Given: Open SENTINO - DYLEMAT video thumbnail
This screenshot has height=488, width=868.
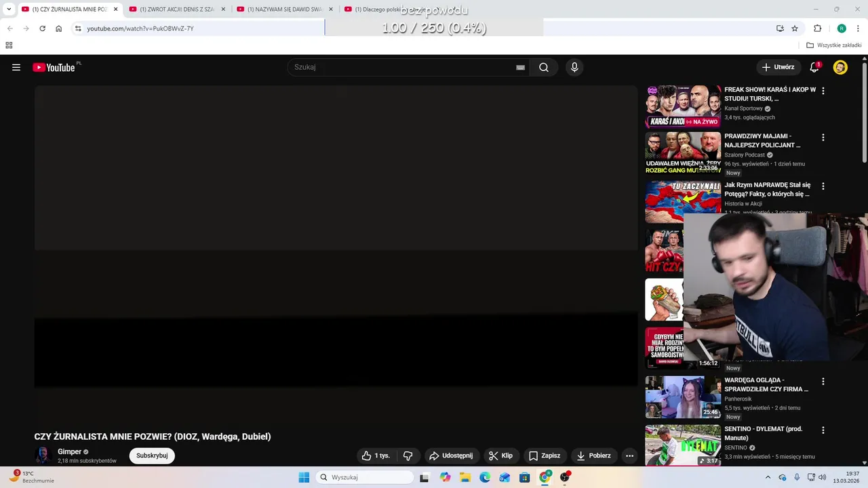Looking at the screenshot, I should pos(683,446).
